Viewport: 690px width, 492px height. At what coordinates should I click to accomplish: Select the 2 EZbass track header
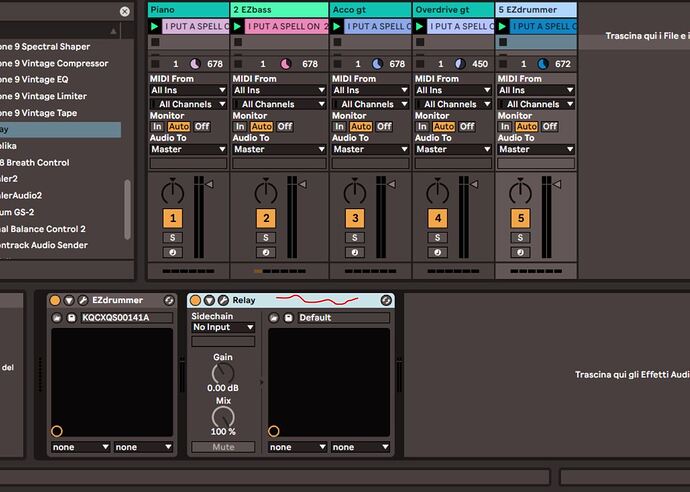tap(279, 10)
